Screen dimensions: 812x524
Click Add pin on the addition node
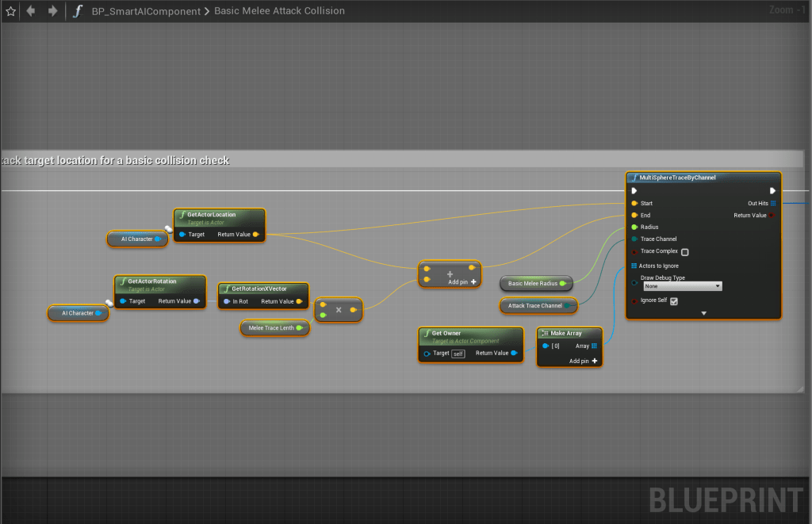click(x=462, y=281)
